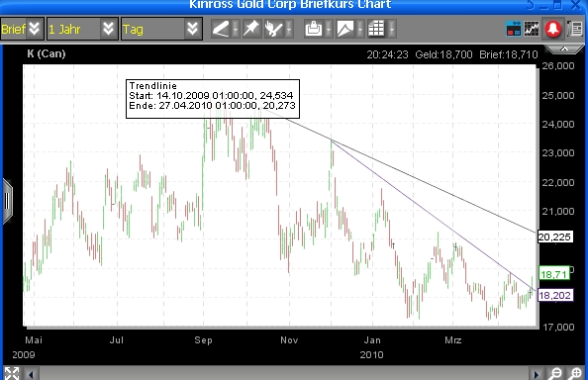
Task: Toggle fullscreen with the expand arrows icon
Action: tap(12, 373)
